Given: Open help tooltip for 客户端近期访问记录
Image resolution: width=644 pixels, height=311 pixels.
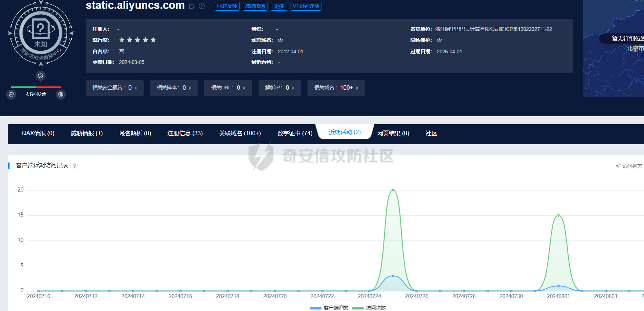Looking at the screenshot, I should 75,166.
